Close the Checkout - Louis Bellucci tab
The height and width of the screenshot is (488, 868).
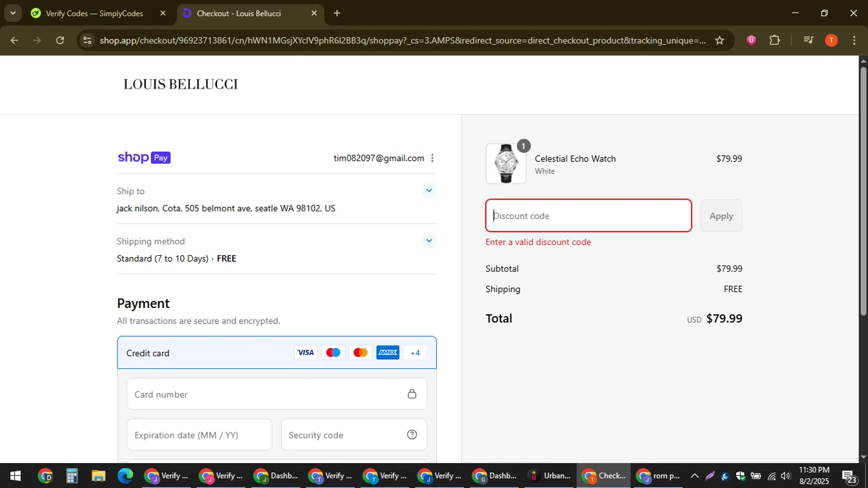(314, 13)
